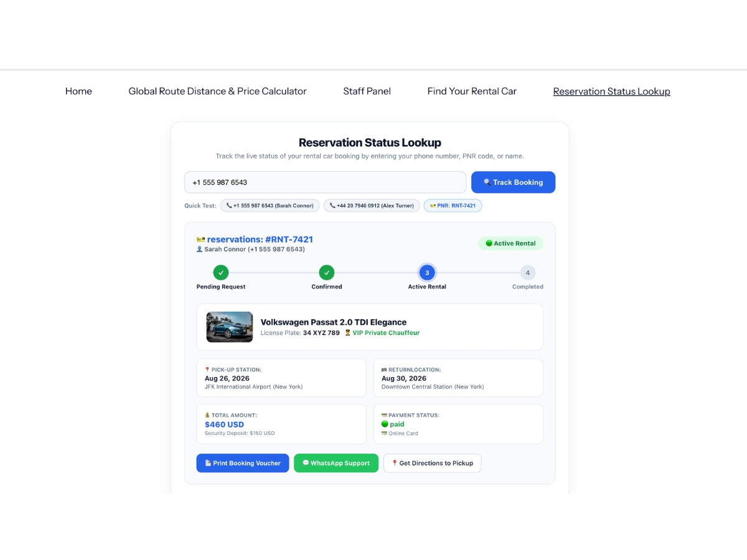Click the Active Rental step 3 circle
The width and height of the screenshot is (747, 560).
[x=427, y=273]
